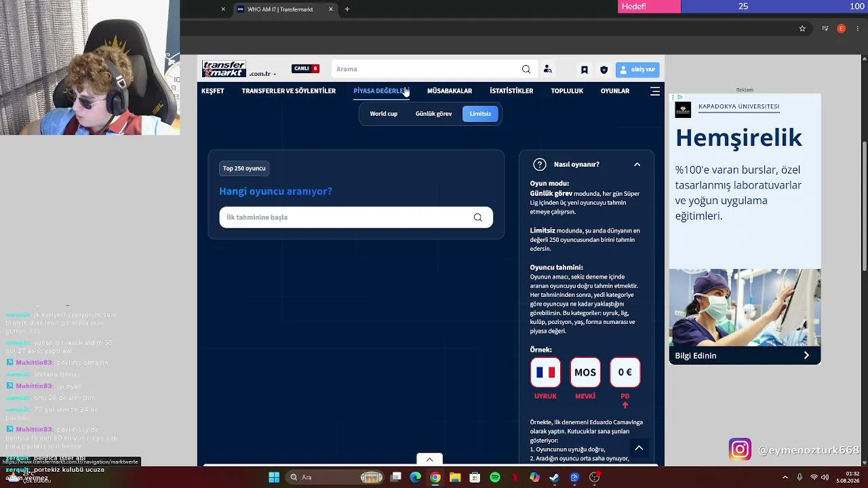Switch to World cup game mode
The height and width of the screenshot is (488, 868).
click(384, 114)
